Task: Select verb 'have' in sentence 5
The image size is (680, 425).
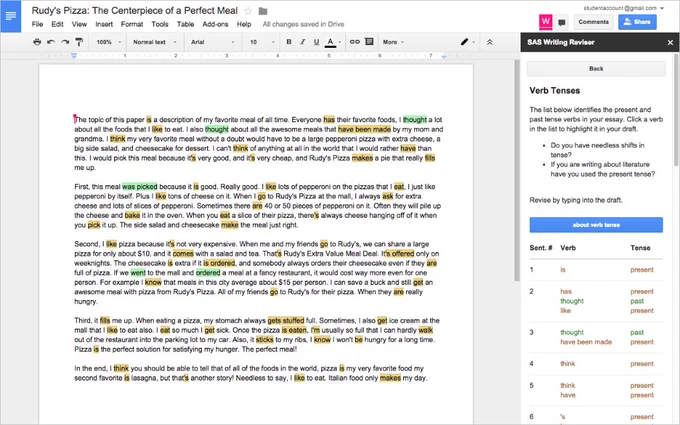Action: click(567, 395)
